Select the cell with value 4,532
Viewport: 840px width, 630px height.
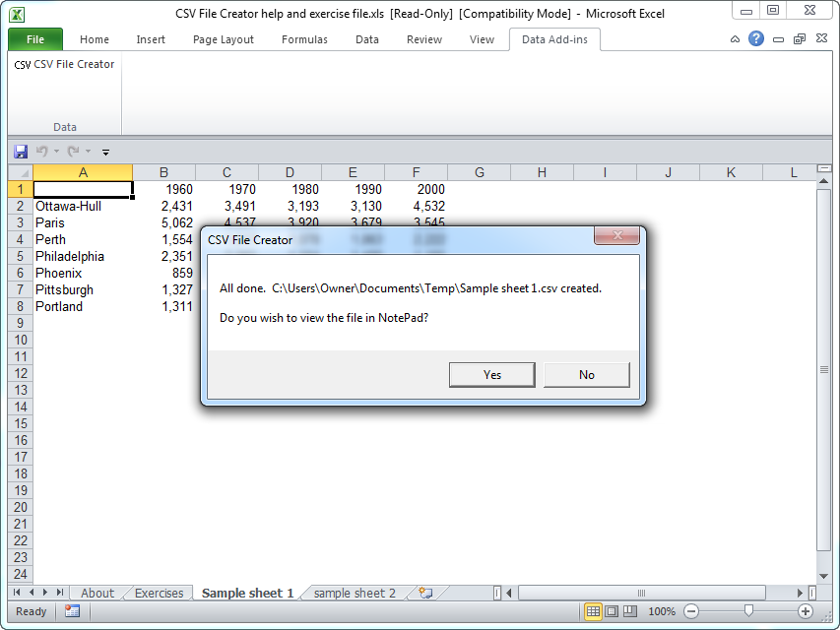click(416, 207)
